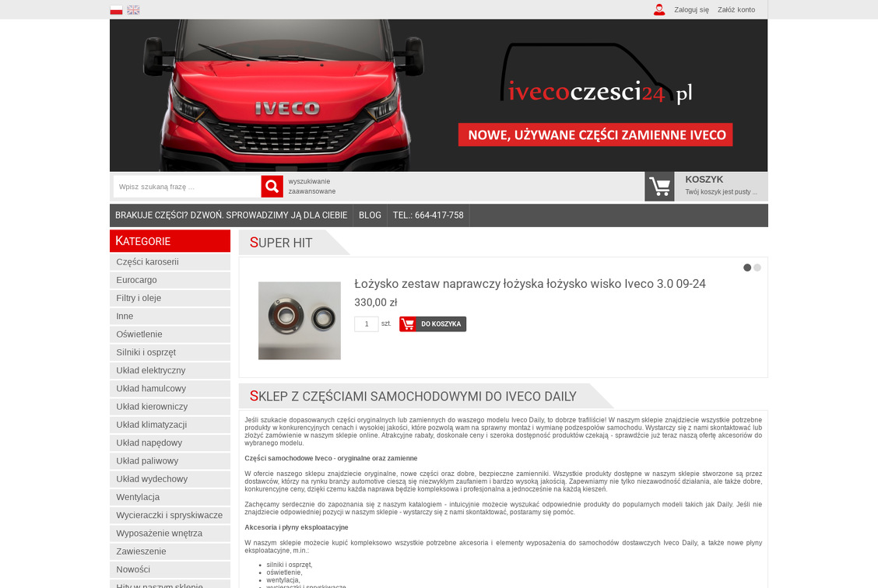Open Eurocargo category
This screenshot has width=878, height=588.
point(170,280)
